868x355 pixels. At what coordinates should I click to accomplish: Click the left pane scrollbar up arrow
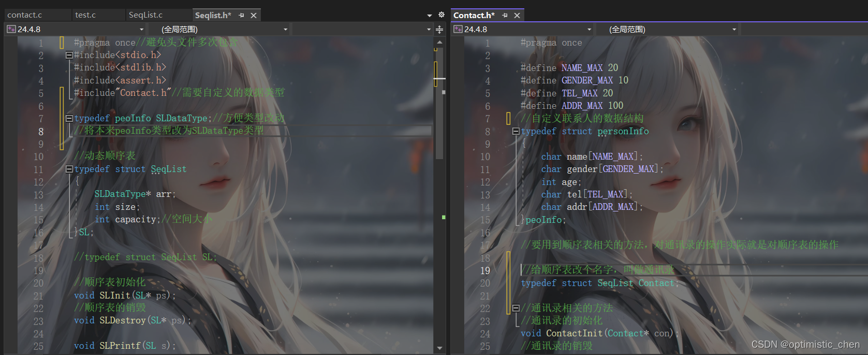tap(439, 42)
